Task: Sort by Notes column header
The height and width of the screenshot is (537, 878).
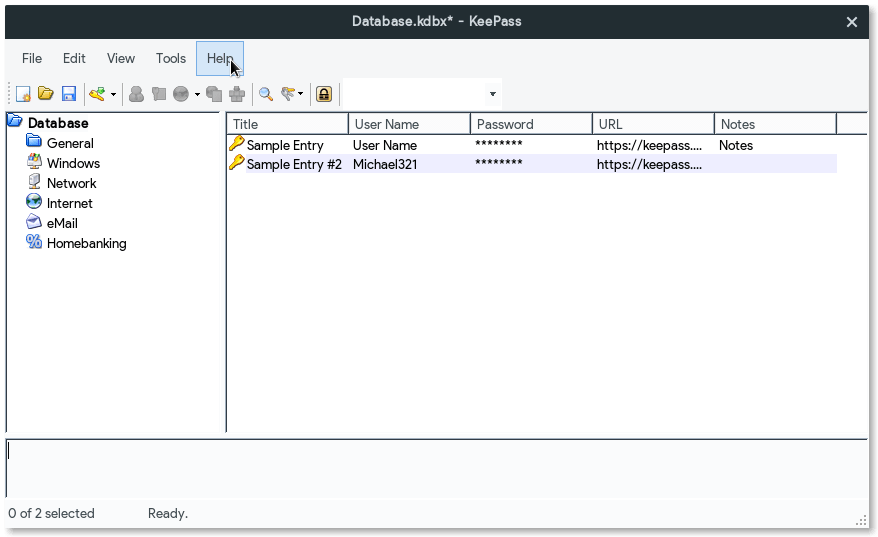Action: click(x=776, y=124)
